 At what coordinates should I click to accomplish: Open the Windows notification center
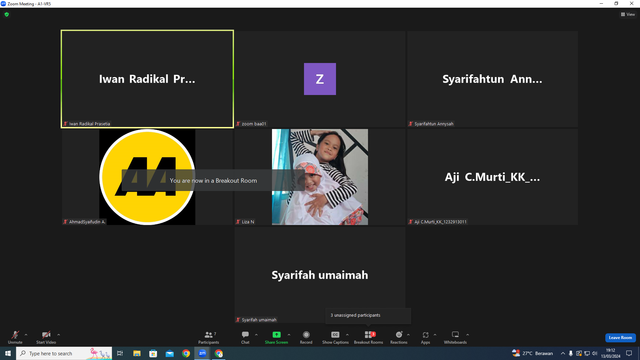[629, 353]
